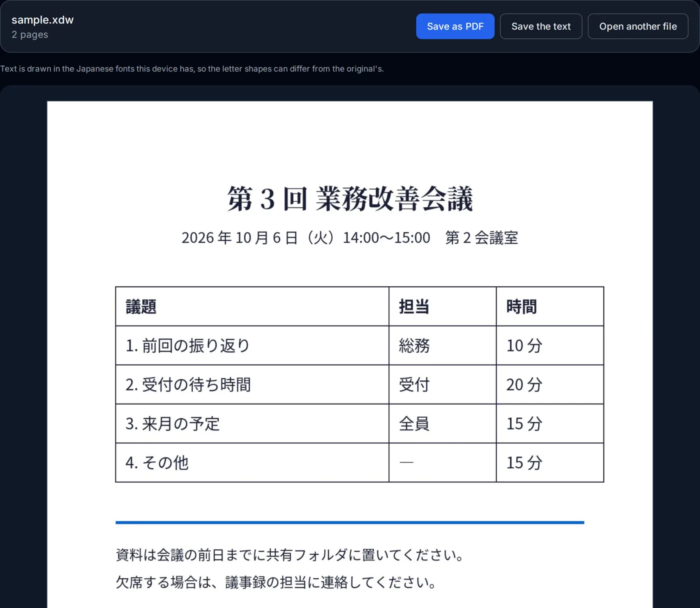This screenshot has width=700, height=608.
Task: Click the table header 議題
Action: (252, 306)
